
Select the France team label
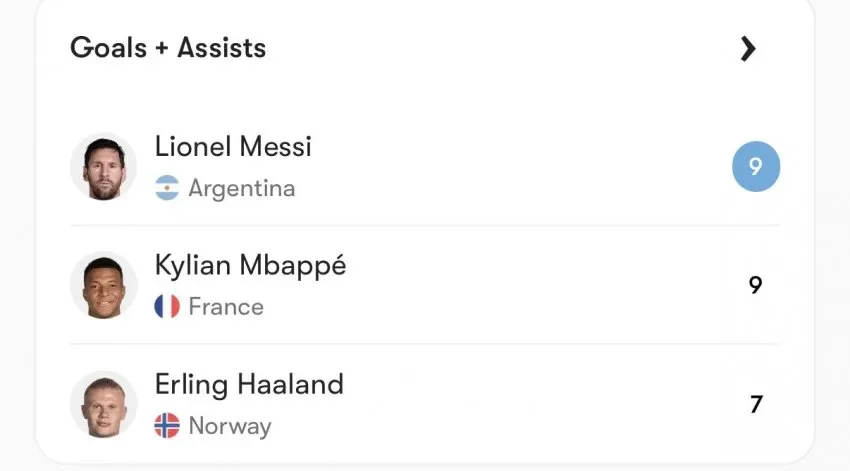tap(226, 307)
